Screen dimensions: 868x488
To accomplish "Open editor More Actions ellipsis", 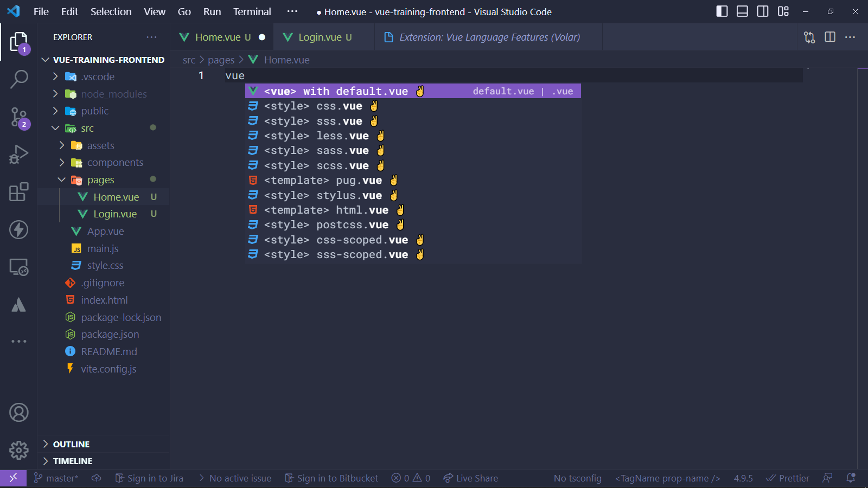I will (850, 37).
